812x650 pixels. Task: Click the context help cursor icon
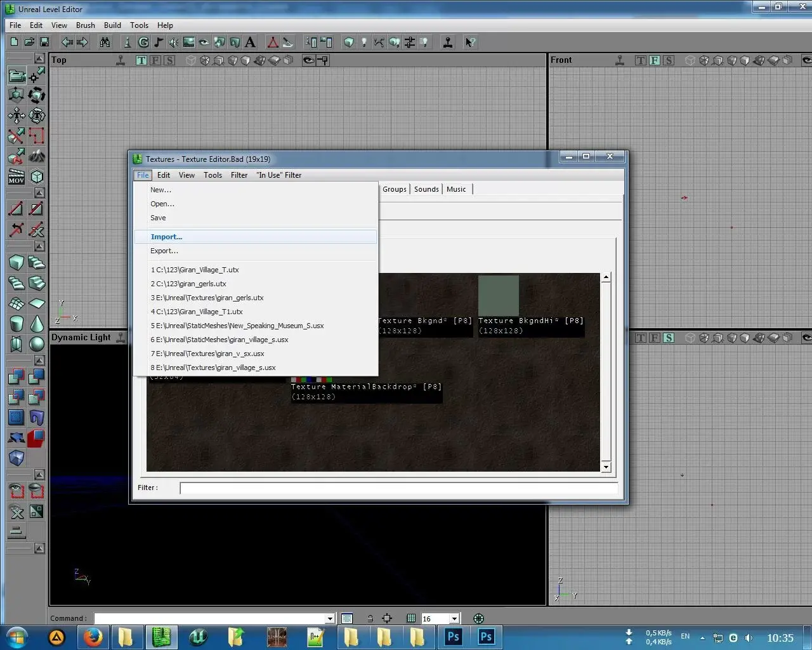click(x=470, y=42)
